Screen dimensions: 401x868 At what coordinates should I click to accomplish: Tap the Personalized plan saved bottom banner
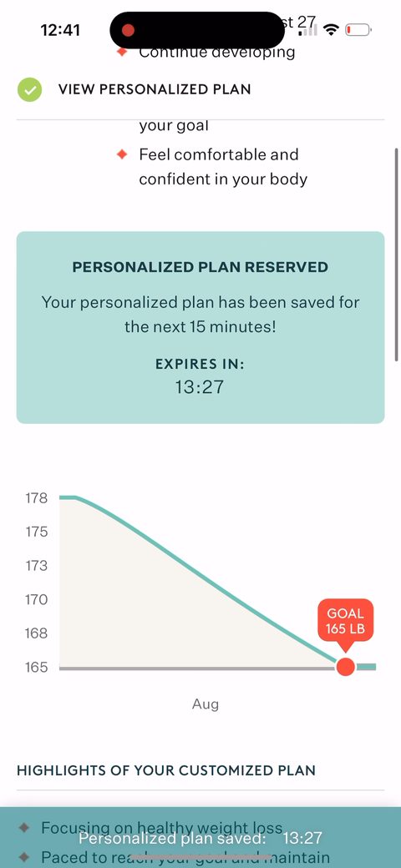(200, 838)
